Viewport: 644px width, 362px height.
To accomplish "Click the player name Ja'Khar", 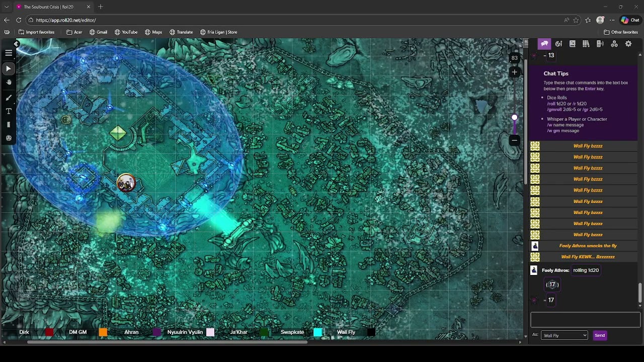I will point(238,332).
